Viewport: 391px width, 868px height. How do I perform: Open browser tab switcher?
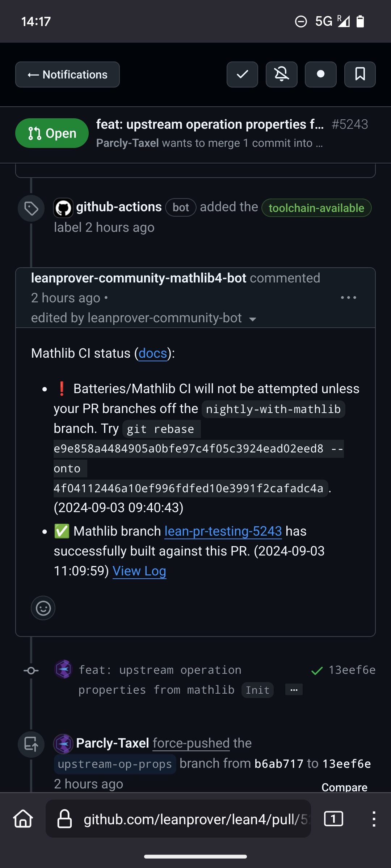(333, 819)
